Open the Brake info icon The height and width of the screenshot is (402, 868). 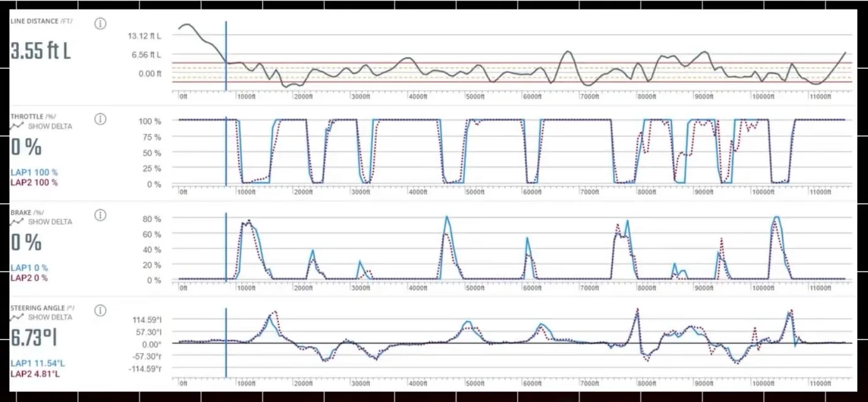(x=100, y=215)
